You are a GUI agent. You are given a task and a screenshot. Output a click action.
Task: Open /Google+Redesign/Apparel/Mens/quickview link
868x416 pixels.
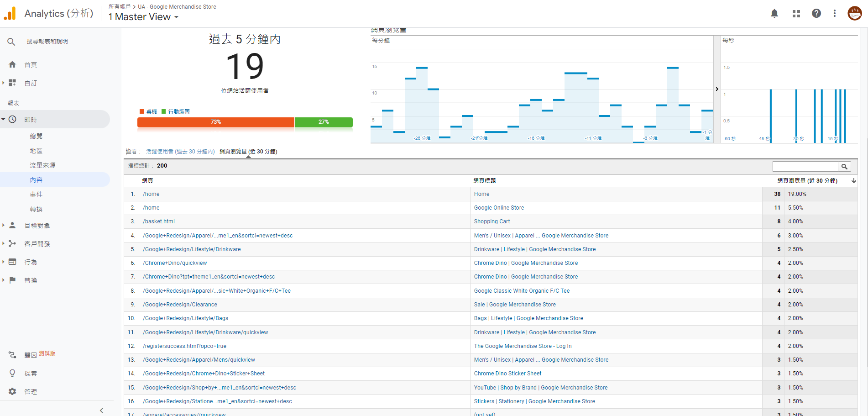[199, 360]
